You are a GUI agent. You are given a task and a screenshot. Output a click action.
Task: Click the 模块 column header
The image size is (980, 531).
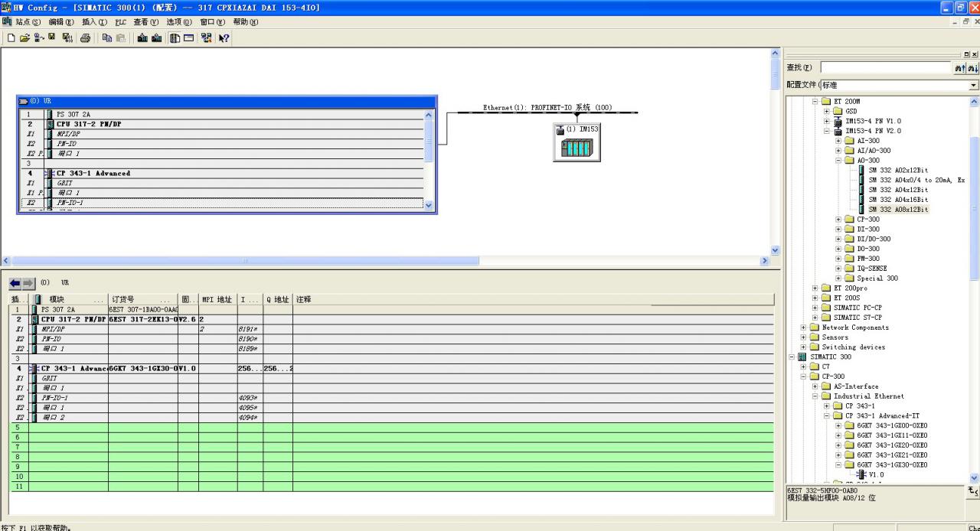[x=69, y=299]
